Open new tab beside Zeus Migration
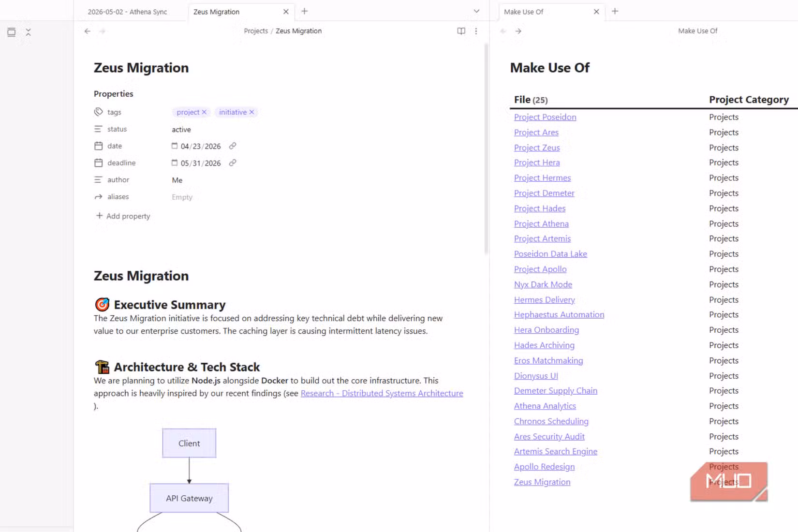Image resolution: width=798 pixels, height=532 pixels. click(x=305, y=11)
